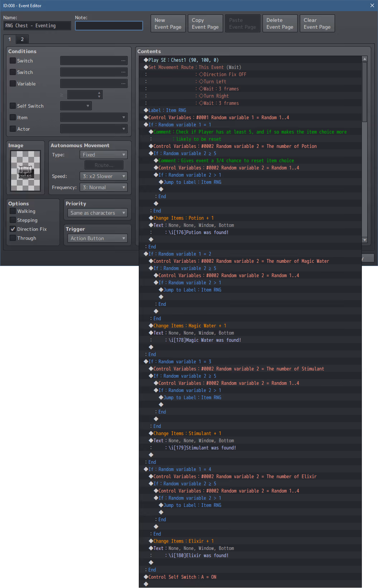Image resolution: width=378 pixels, height=588 pixels.
Task: Open the Priority dropdown Same as characters
Action: click(98, 213)
